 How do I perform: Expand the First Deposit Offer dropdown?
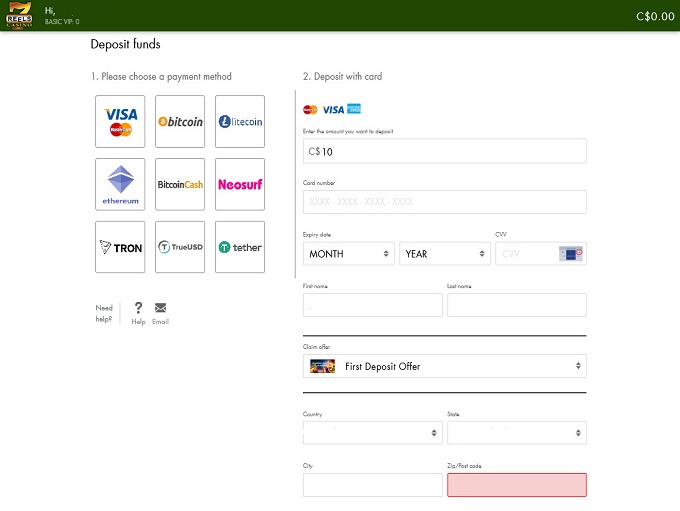coord(444,366)
